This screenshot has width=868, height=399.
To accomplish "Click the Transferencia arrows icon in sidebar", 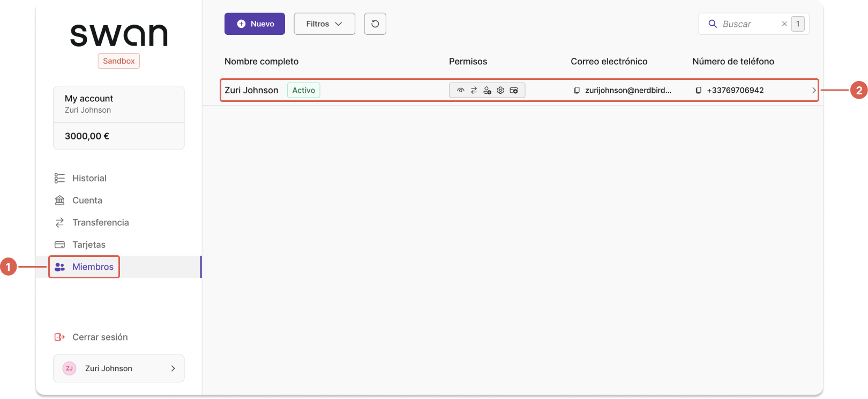I will [x=59, y=222].
